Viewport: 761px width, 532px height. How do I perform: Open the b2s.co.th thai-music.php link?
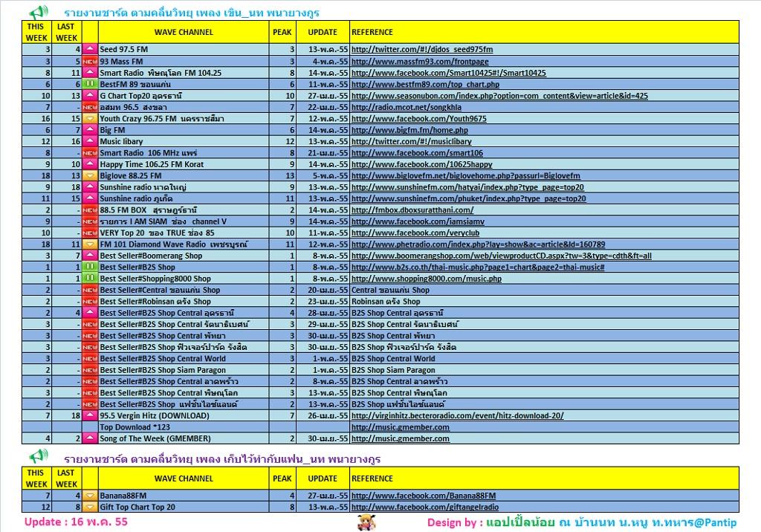[478, 267]
